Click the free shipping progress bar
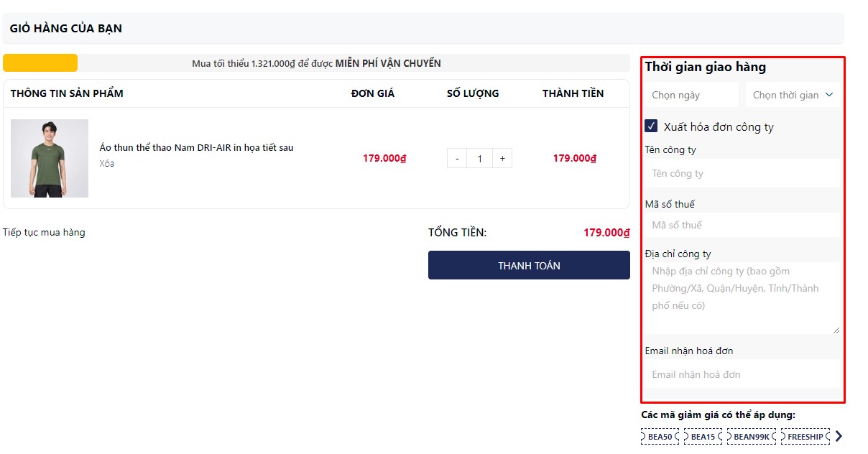 (x=316, y=63)
